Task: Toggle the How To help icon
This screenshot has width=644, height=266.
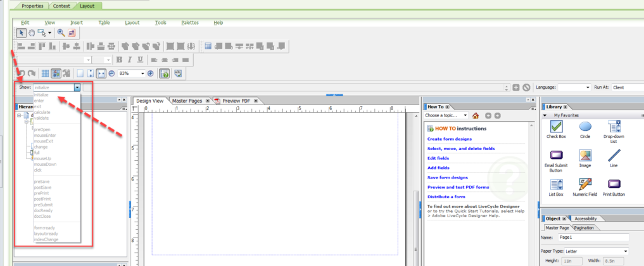Action: 164,73
